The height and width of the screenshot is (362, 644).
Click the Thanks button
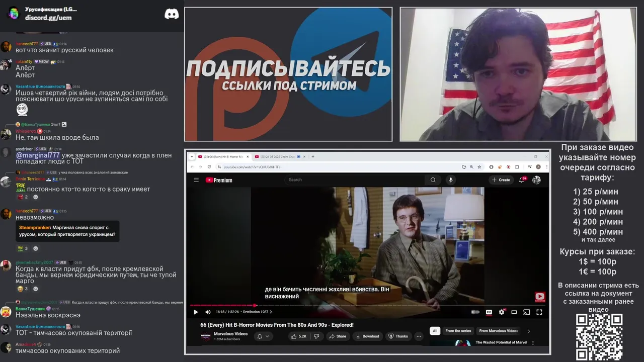click(398, 336)
